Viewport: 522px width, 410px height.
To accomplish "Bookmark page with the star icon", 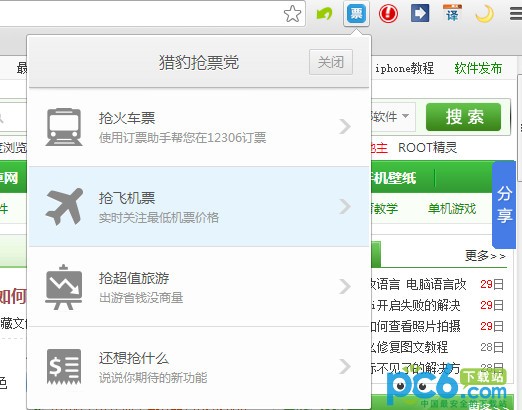I will (x=292, y=14).
